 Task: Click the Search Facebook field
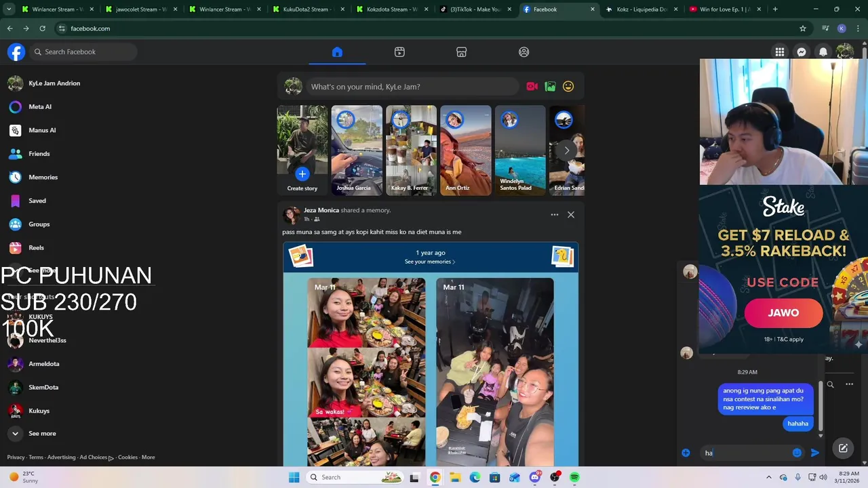[83, 52]
